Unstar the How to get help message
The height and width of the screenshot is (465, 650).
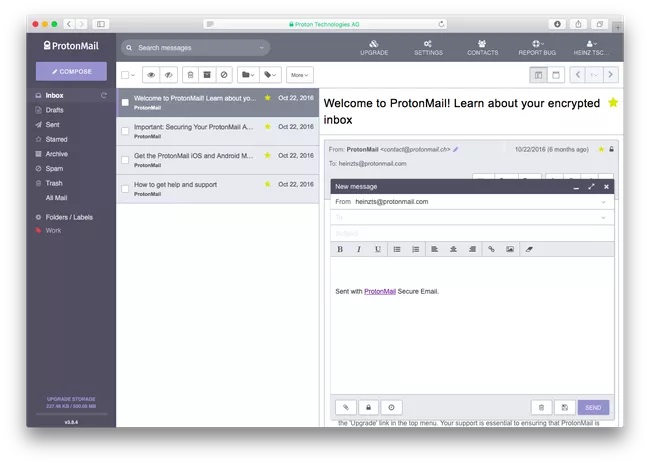click(x=267, y=184)
